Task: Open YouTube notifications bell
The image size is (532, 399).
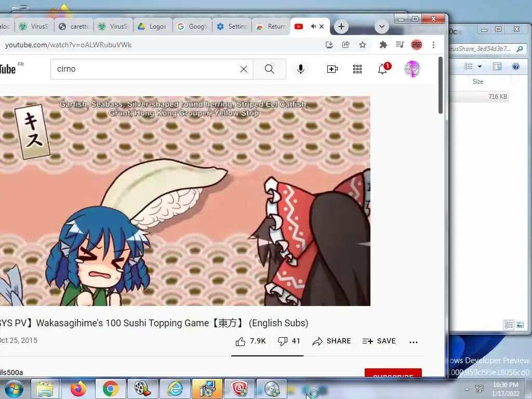Action: [x=383, y=69]
